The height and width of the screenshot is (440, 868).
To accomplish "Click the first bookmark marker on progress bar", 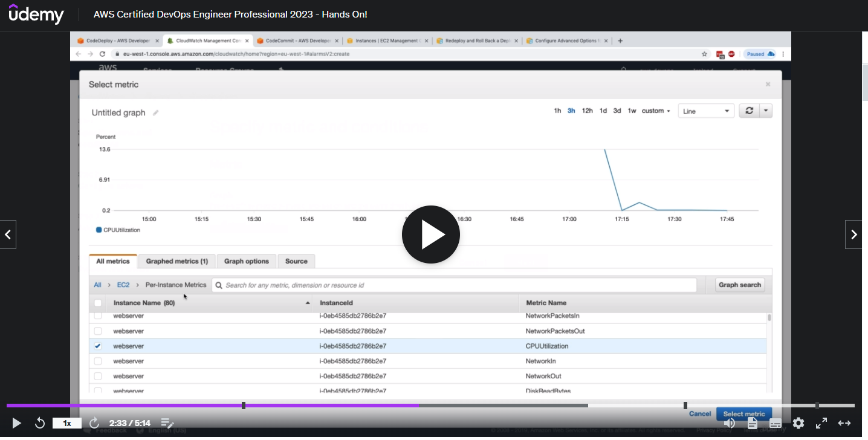I will point(244,406).
